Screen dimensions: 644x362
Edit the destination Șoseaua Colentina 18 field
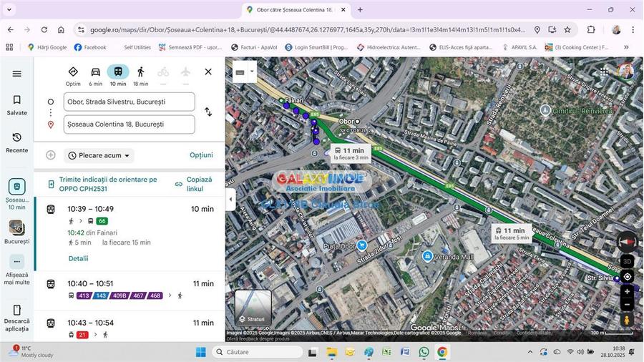(x=129, y=124)
